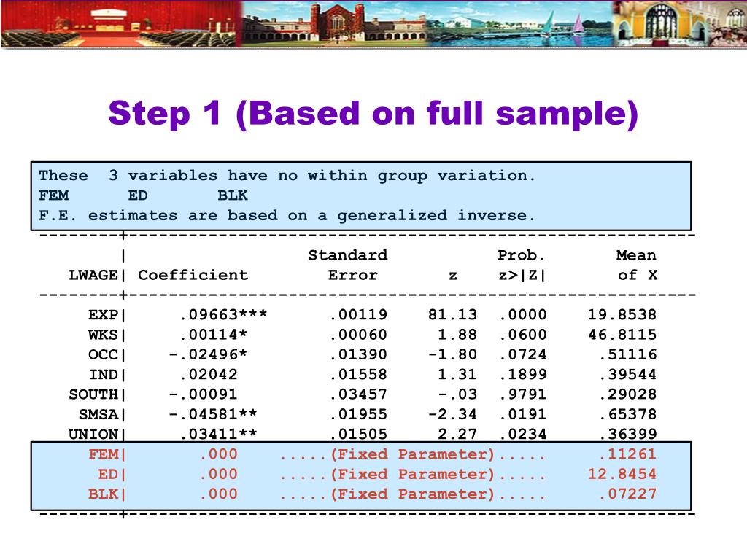Viewport: 747px width, 560px height.
Task: Click the mean value '12.8454' for ED
Action: pyautogui.click(x=622, y=474)
